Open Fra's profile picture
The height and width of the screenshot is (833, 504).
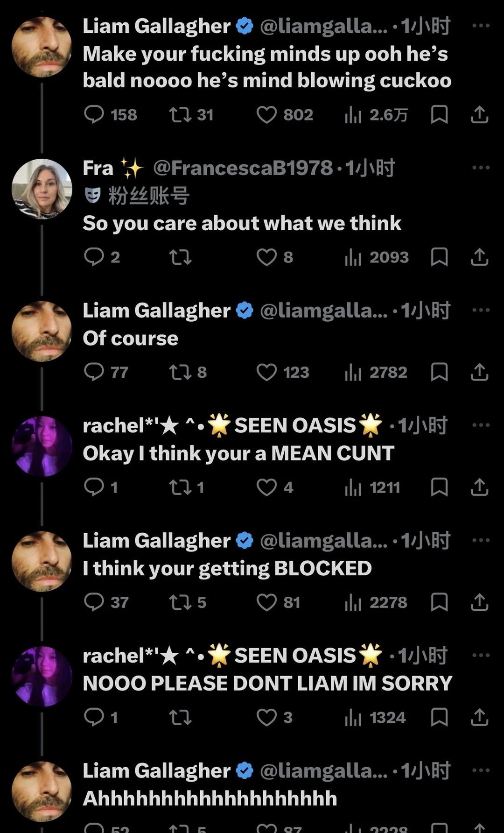42,189
